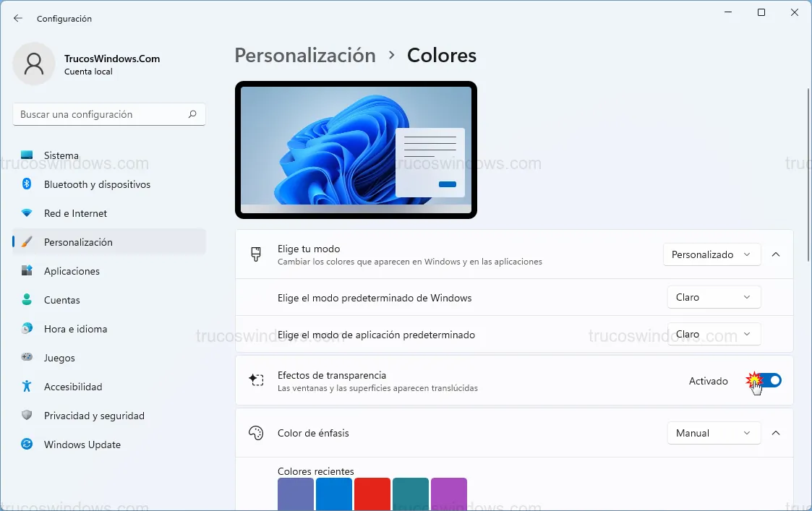This screenshot has width=812, height=511.
Task: Open Privacidad y seguridad settings
Action: pyautogui.click(x=94, y=416)
